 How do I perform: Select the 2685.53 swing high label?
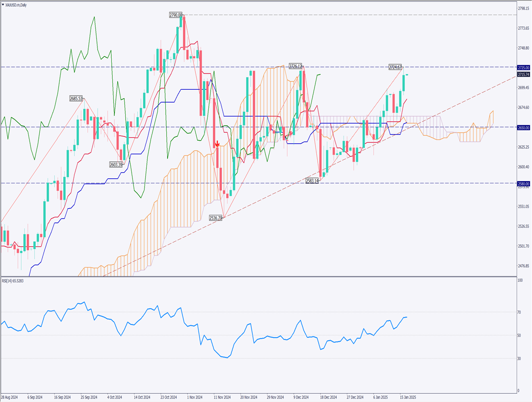pyautogui.click(x=76, y=98)
